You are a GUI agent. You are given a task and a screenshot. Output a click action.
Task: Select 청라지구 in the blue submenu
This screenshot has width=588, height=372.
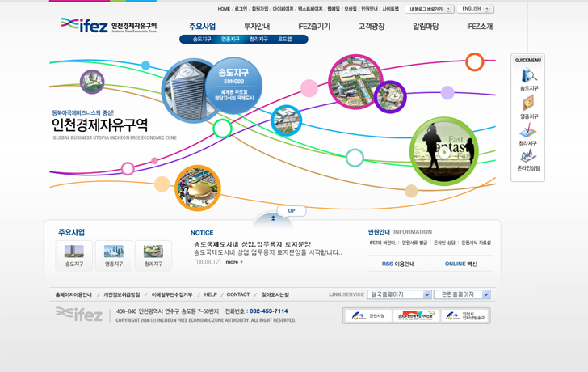point(258,39)
